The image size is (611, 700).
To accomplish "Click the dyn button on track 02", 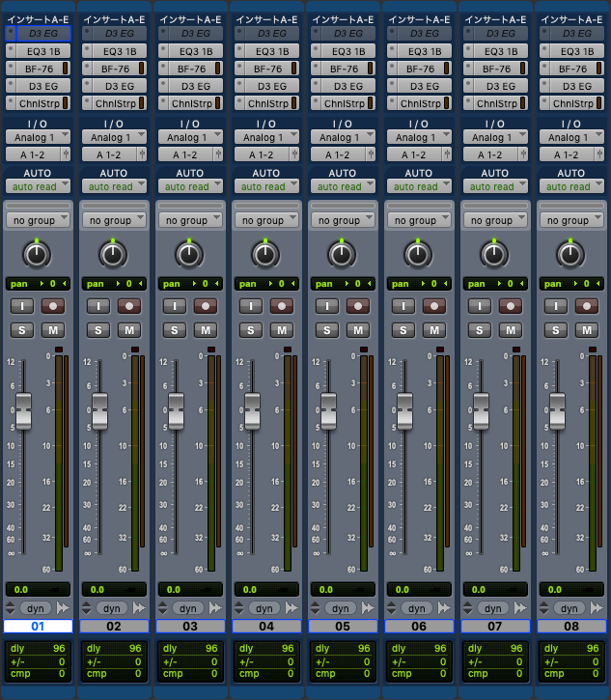I will 111,608.
